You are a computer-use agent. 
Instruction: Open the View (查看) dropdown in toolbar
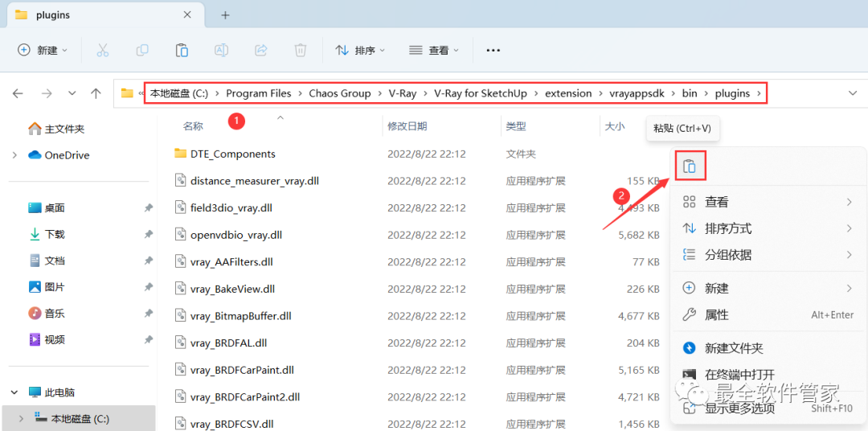(x=434, y=51)
